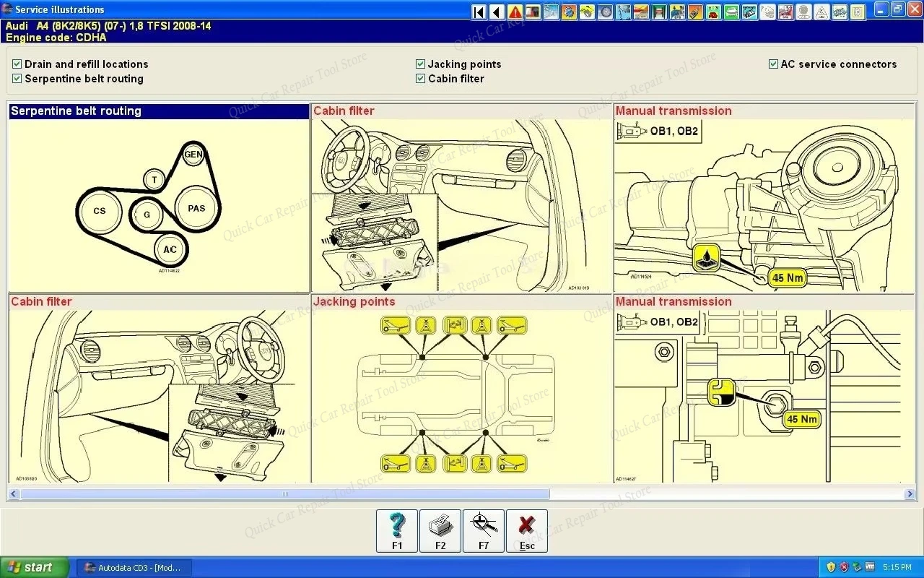This screenshot has width=924, height=578.
Task: Switch to the Autodata CD3 taskbar window
Action: click(134, 567)
